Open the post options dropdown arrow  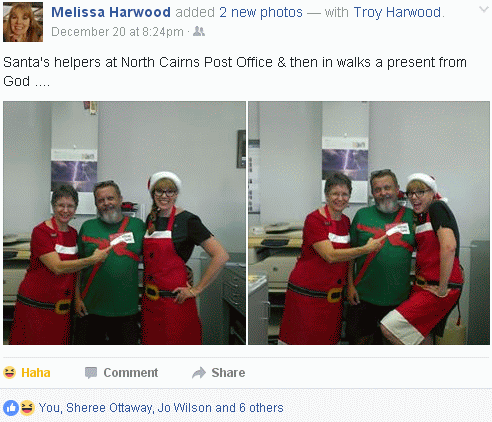coord(484,9)
